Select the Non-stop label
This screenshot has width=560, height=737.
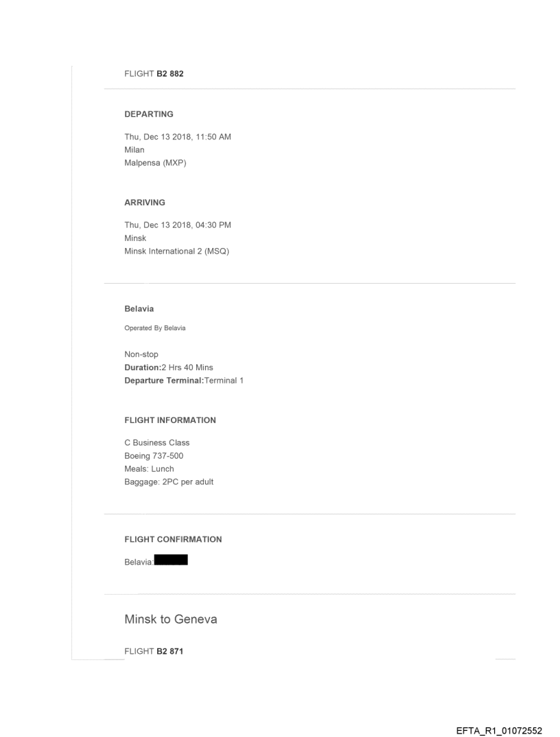coord(141,354)
